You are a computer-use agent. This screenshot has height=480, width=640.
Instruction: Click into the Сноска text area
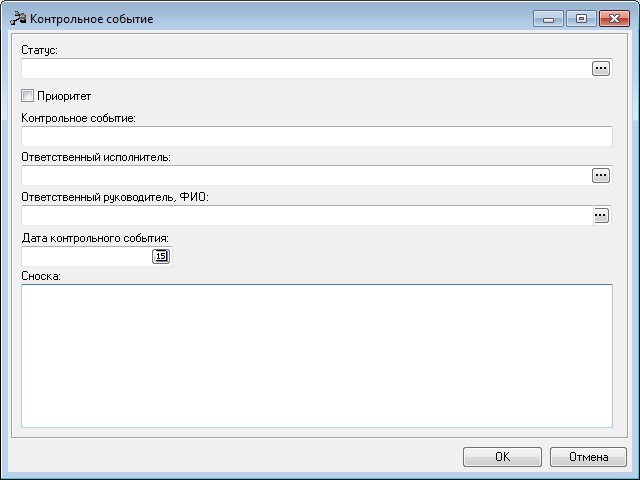[x=317, y=356]
